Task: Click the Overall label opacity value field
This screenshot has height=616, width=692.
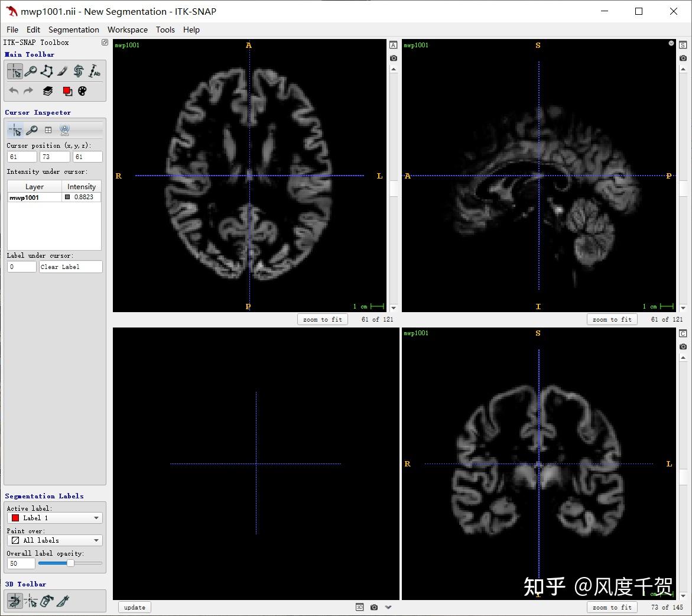Action: pos(21,563)
